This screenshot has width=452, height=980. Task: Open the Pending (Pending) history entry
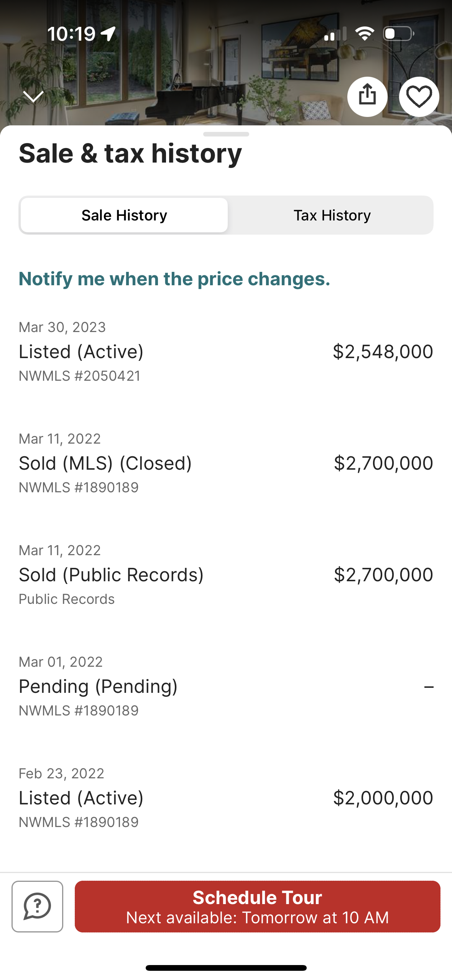(x=226, y=686)
